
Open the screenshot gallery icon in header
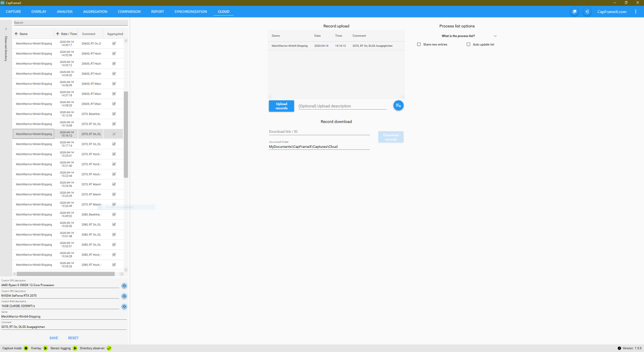pyautogui.click(x=575, y=12)
